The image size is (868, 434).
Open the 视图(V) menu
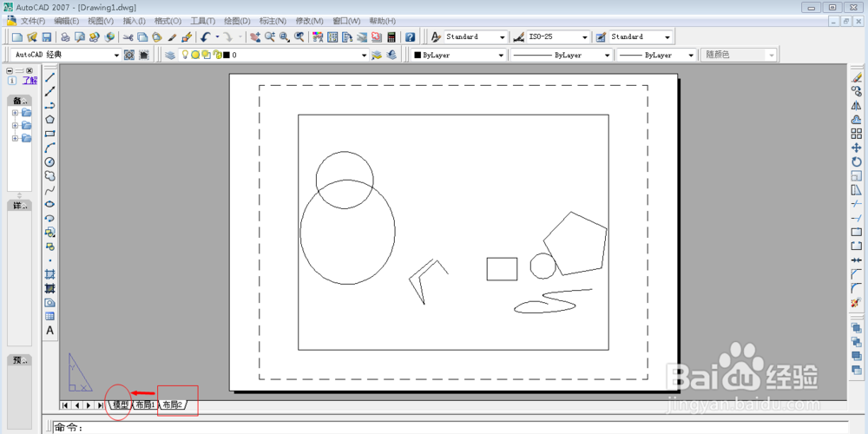click(101, 21)
